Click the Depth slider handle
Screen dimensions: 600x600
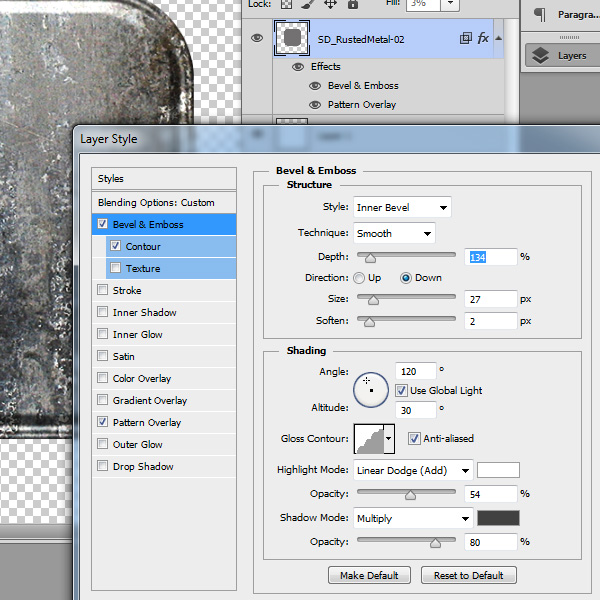coord(370,258)
